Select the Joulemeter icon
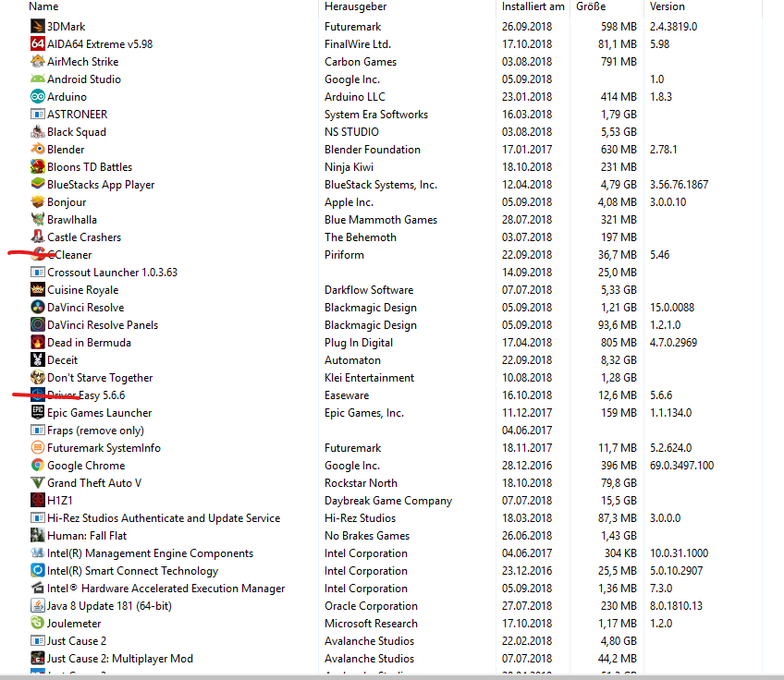Viewport: 784px width, 680px height. coord(38,623)
